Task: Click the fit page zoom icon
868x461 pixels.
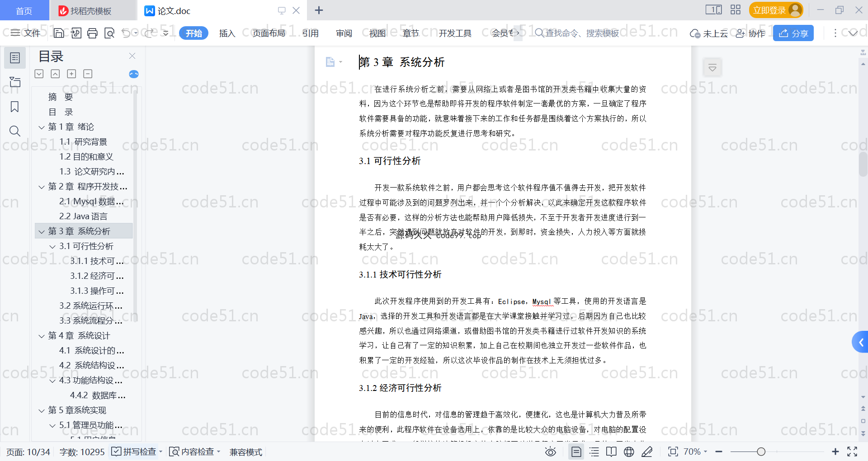Action: 673,452
